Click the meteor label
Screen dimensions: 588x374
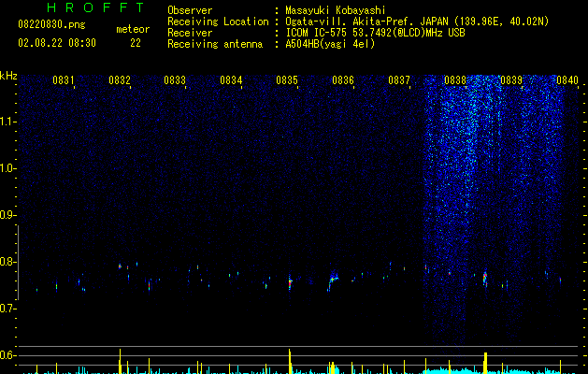pos(133,29)
